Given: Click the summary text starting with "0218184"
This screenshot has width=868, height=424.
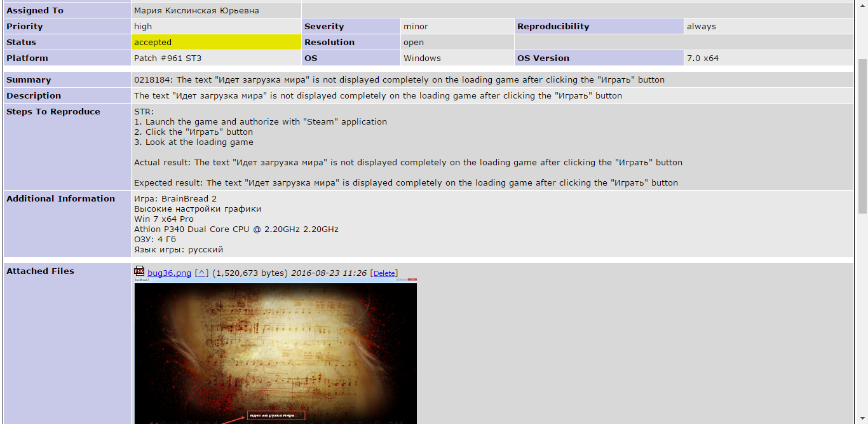Looking at the screenshot, I should coord(399,80).
